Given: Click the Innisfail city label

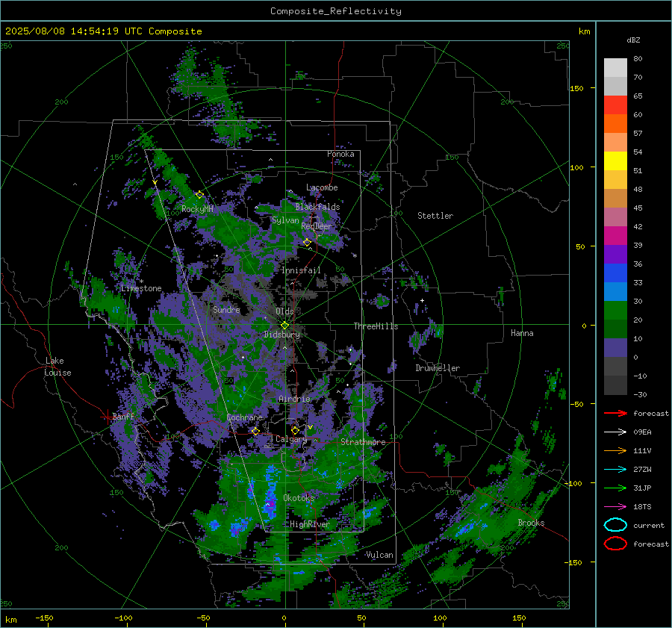Looking at the screenshot, I should (x=302, y=270).
